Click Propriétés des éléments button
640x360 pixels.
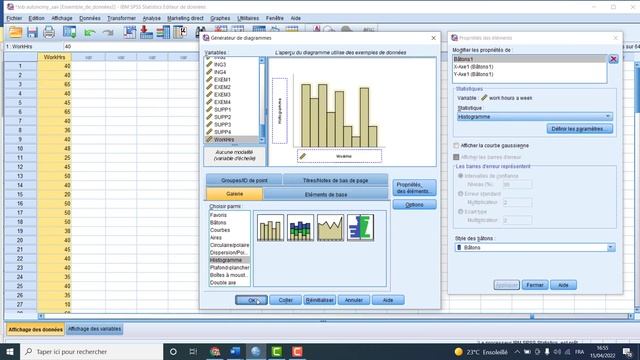[414, 188]
